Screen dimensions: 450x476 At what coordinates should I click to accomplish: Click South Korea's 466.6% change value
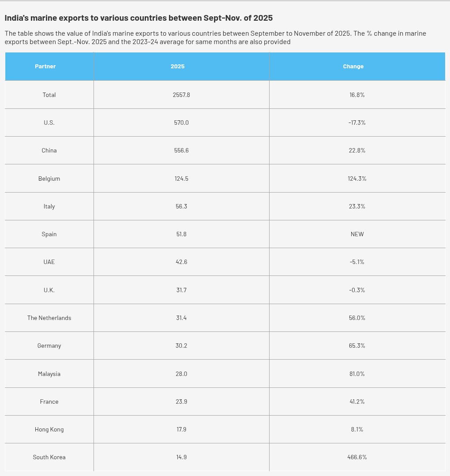click(x=357, y=457)
